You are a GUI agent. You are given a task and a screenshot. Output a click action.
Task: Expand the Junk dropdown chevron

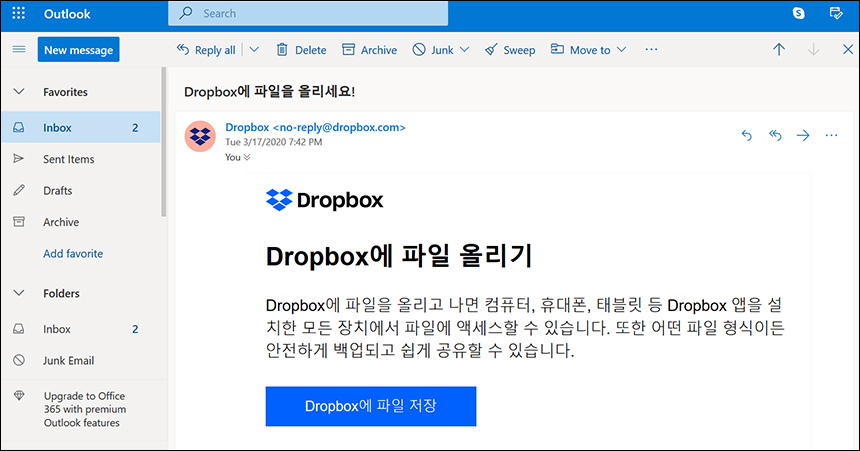465,49
